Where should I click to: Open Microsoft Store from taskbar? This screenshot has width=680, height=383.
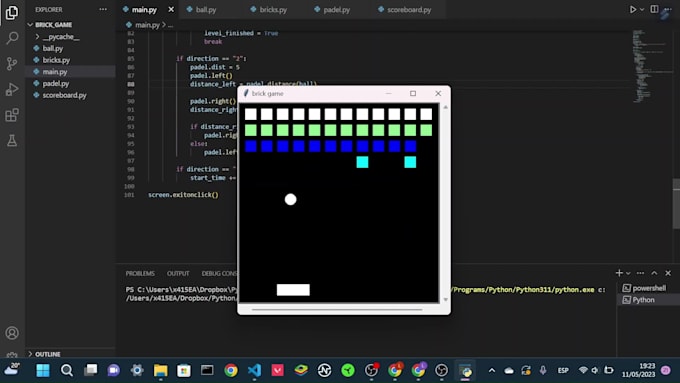184,370
